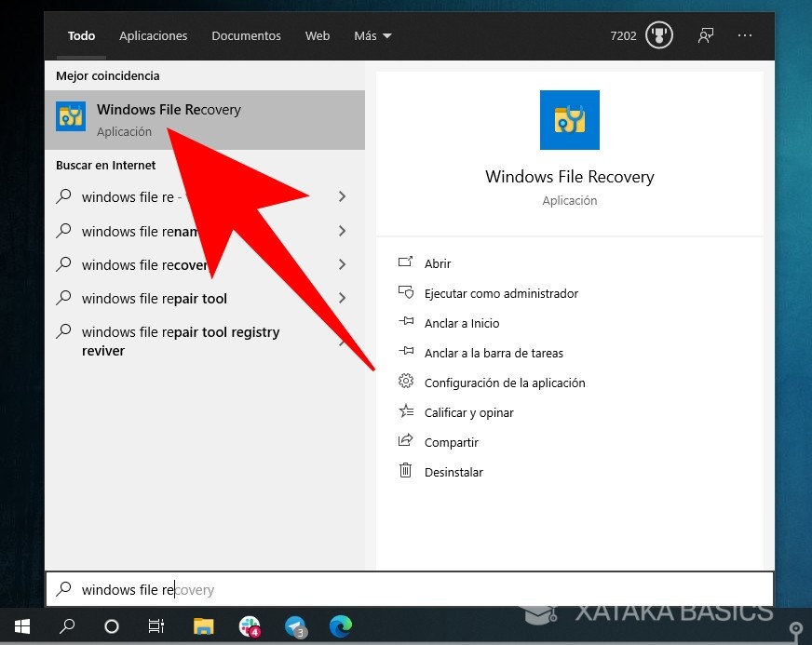
Task: Click the share icon beside Compartir
Action: click(405, 441)
